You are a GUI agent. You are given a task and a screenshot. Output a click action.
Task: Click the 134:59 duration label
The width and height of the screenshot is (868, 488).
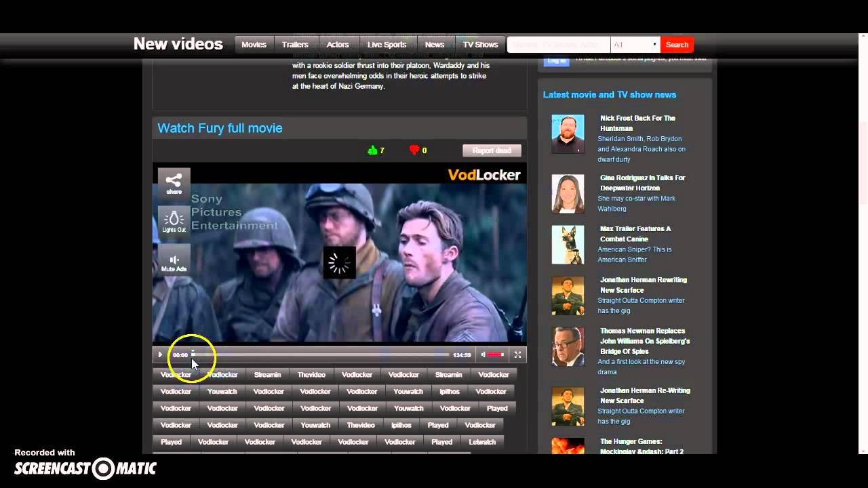tap(462, 354)
